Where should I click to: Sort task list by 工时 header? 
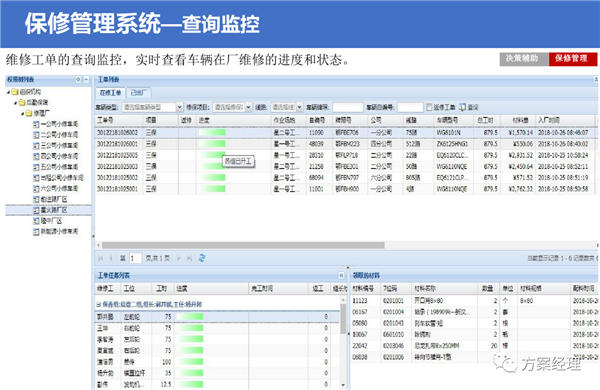pyautogui.click(x=162, y=288)
